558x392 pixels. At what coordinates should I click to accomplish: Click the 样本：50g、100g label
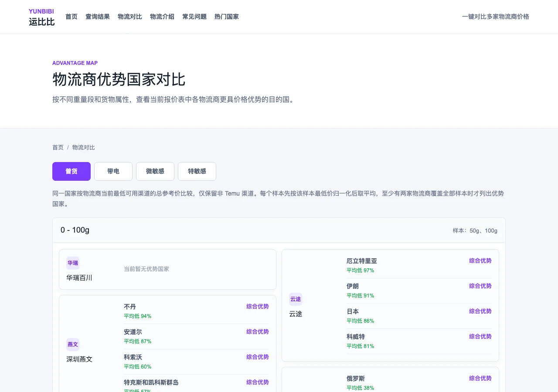tap(475, 230)
